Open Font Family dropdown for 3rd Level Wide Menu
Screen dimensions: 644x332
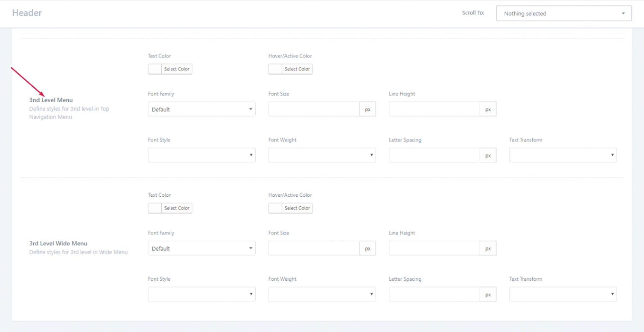(x=201, y=248)
